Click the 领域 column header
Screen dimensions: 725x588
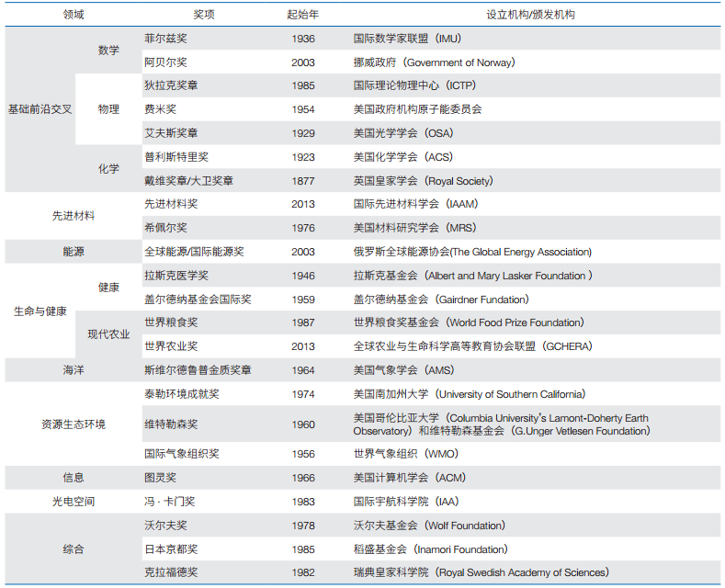click(x=74, y=15)
